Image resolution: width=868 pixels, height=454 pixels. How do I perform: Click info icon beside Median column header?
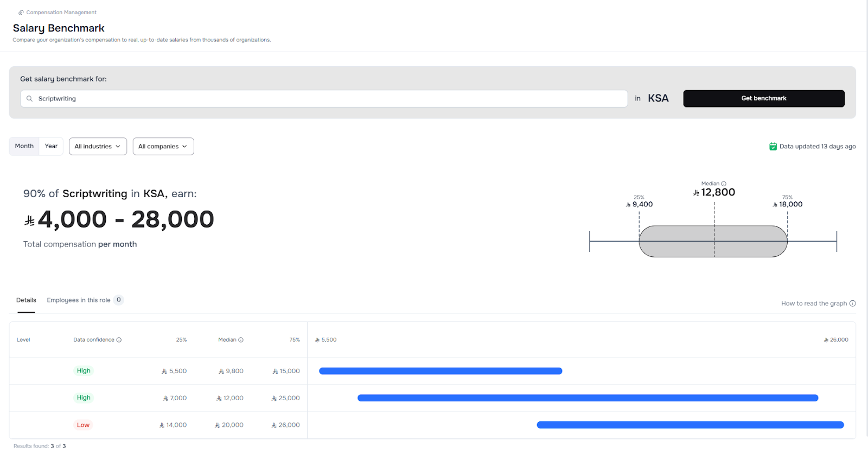point(241,340)
